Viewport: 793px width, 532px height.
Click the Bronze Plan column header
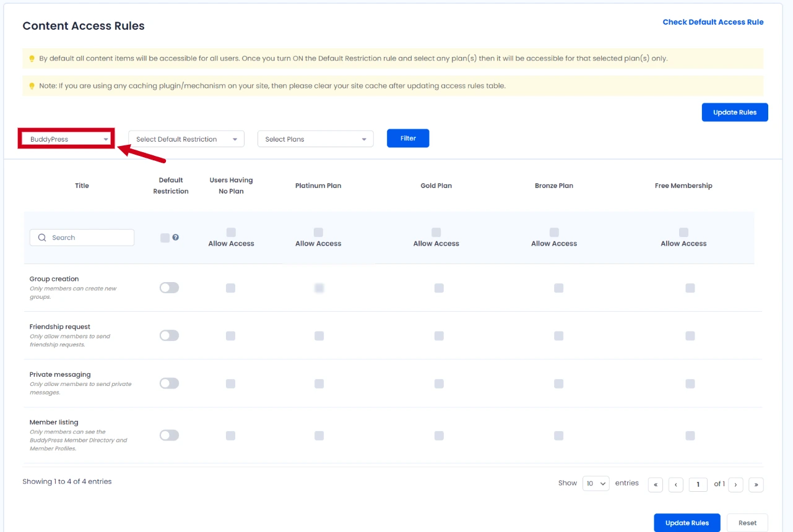pyautogui.click(x=554, y=186)
